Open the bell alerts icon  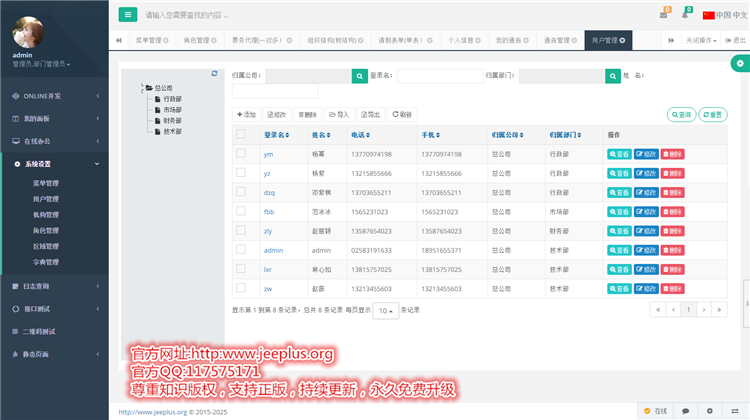(685, 15)
